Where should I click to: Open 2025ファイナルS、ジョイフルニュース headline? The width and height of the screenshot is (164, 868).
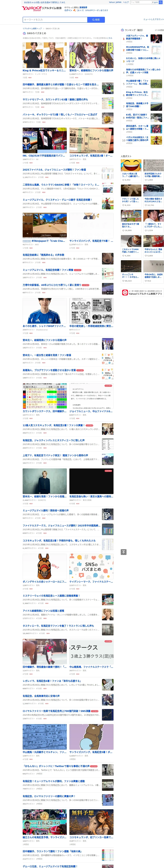click(x=54, y=170)
